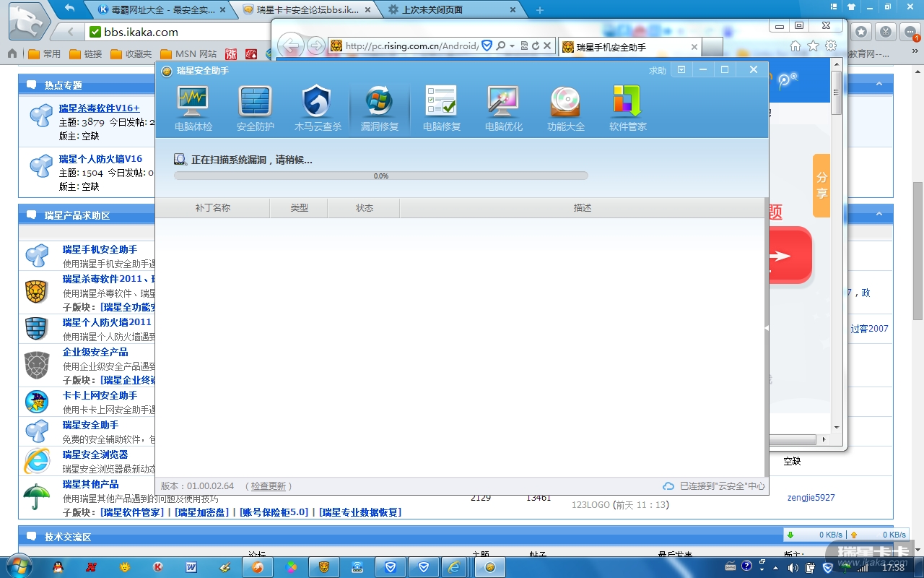Open the 卡卡上网安全助手 forum

[x=100, y=396]
